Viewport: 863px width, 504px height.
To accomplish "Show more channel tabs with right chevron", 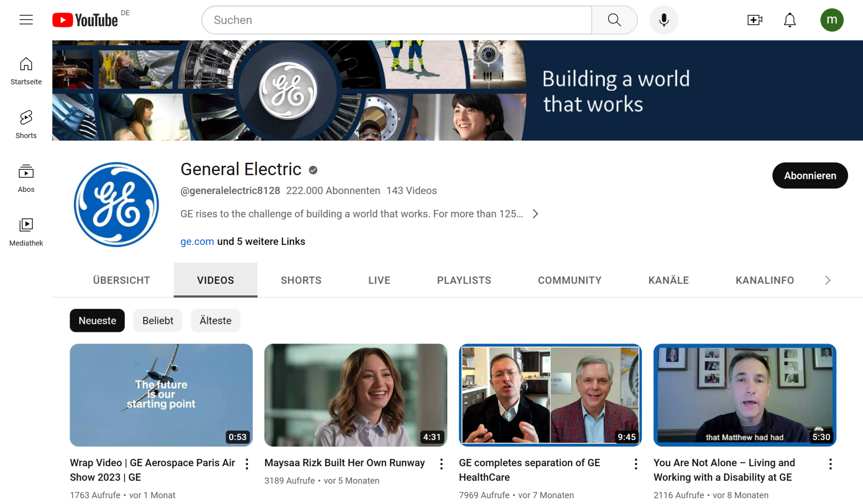I will 828,280.
